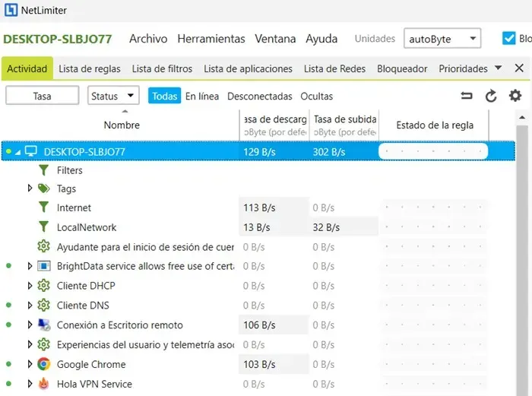
Task: Click the monitor icon of DESKTOP-SLBJO77 row
Action: 31,151
